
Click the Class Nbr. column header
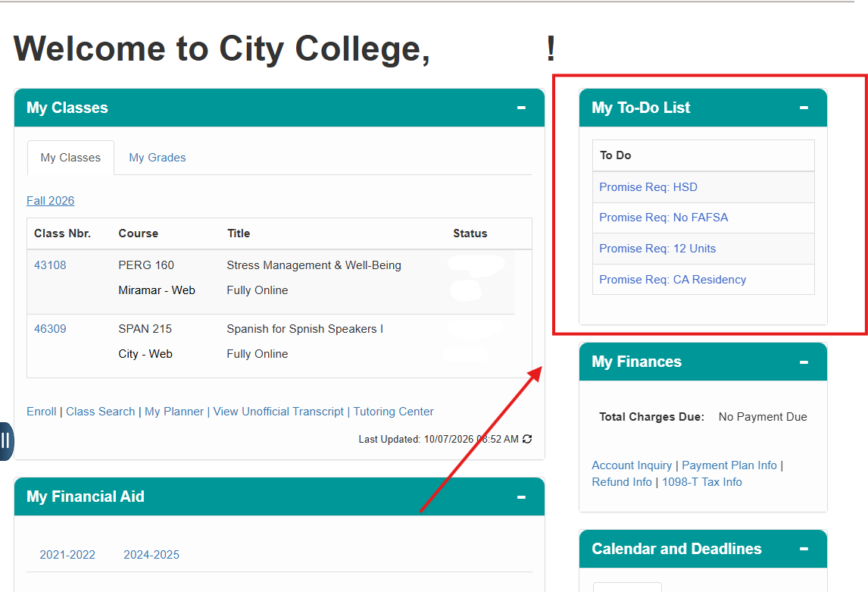pyautogui.click(x=63, y=233)
